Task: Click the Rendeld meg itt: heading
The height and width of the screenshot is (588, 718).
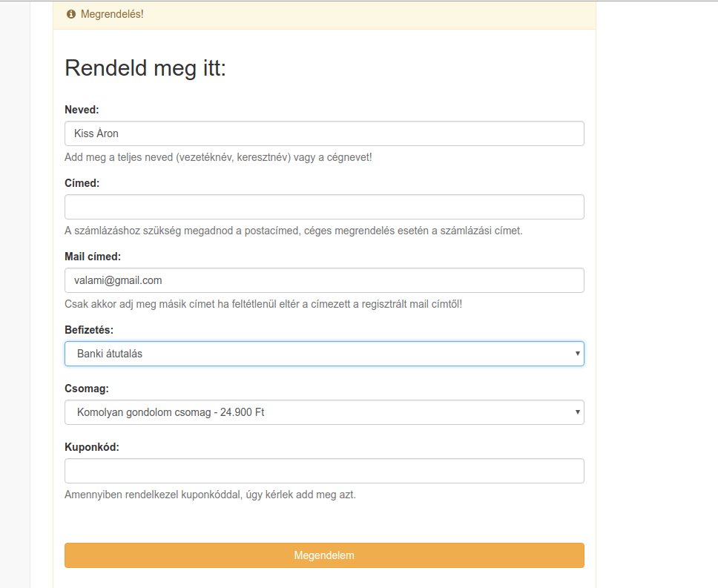Action: pos(145,68)
